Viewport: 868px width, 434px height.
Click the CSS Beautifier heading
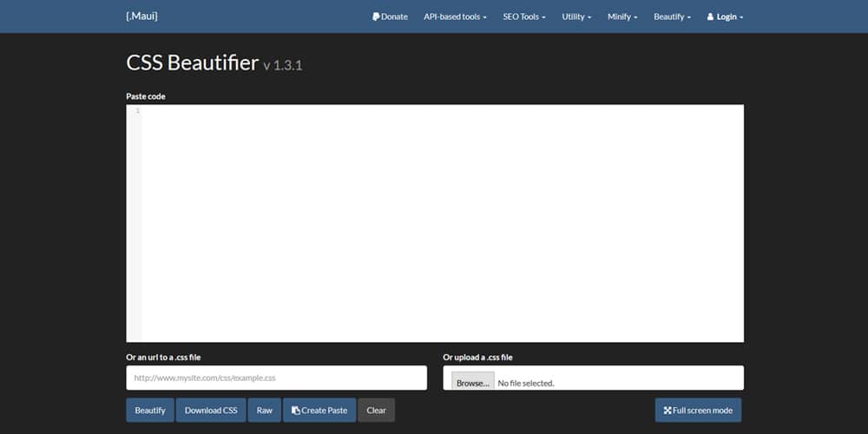click(x=192, y=62)
